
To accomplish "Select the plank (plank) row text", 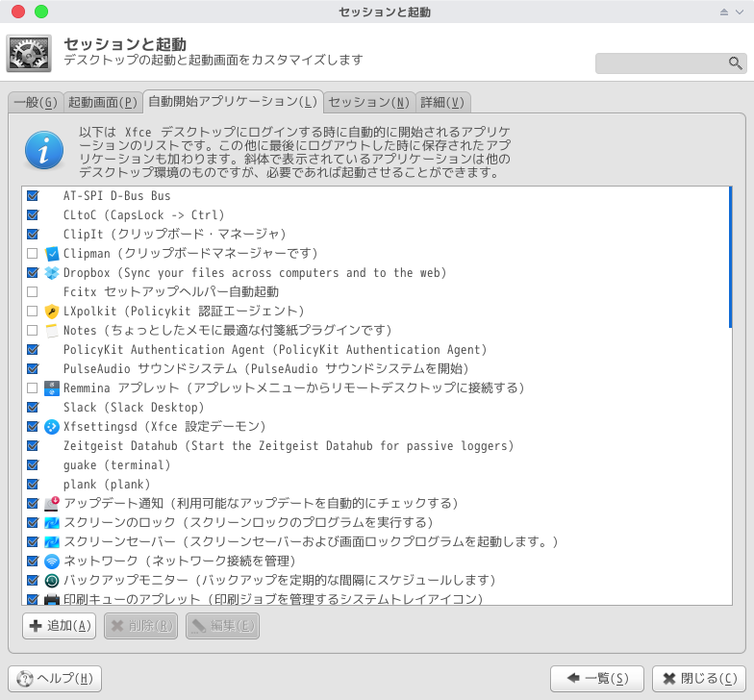I will pos(107,485).
